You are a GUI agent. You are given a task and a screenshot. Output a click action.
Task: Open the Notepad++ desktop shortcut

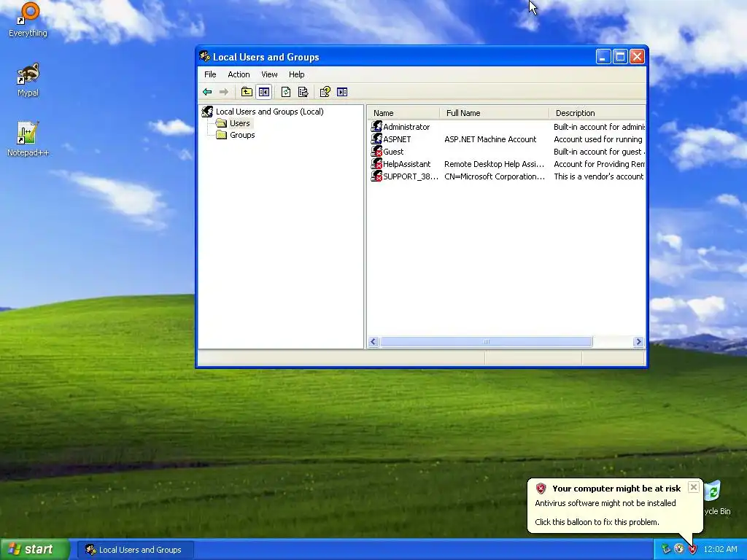(x=28, y=139)
